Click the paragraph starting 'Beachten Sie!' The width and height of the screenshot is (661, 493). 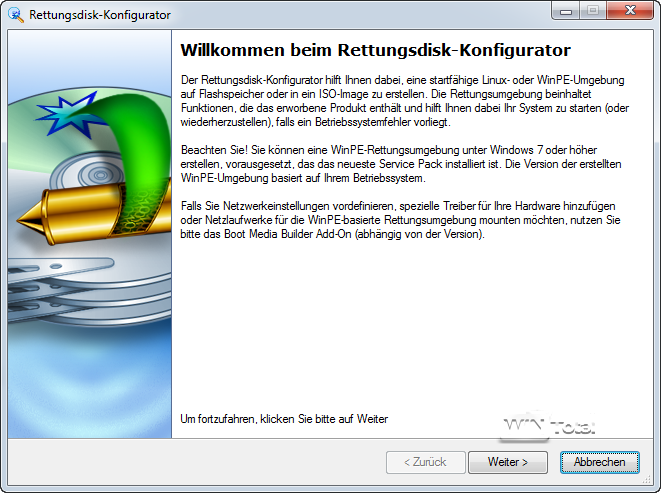click(x=401, y=164)
